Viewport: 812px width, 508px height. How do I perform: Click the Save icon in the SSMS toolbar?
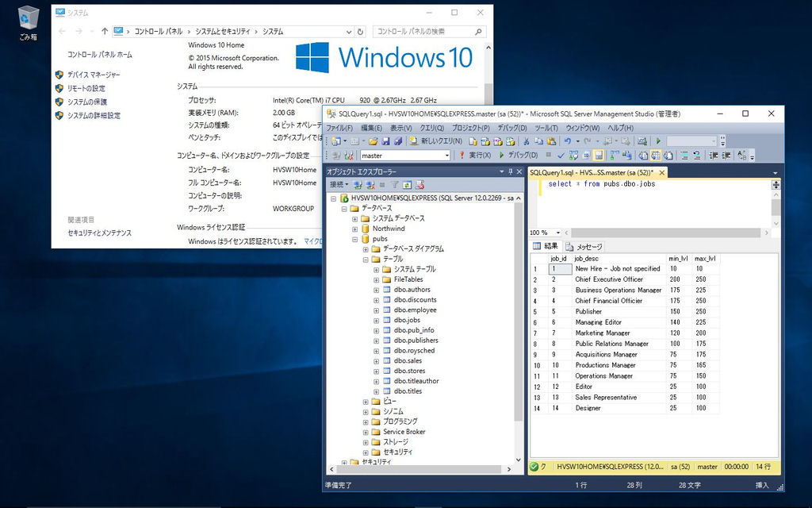386,141
